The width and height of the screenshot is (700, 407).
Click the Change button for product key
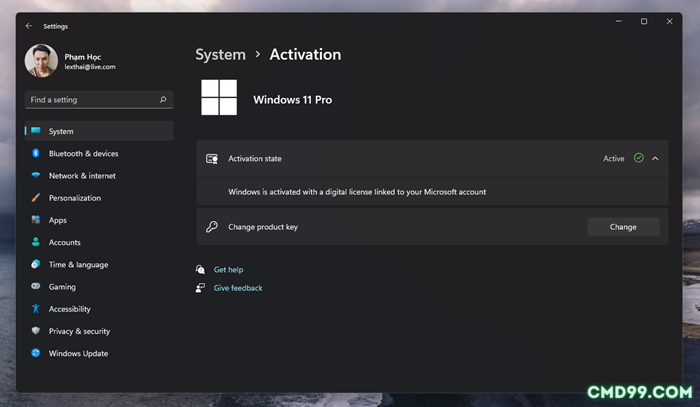(x=623, y=227)
